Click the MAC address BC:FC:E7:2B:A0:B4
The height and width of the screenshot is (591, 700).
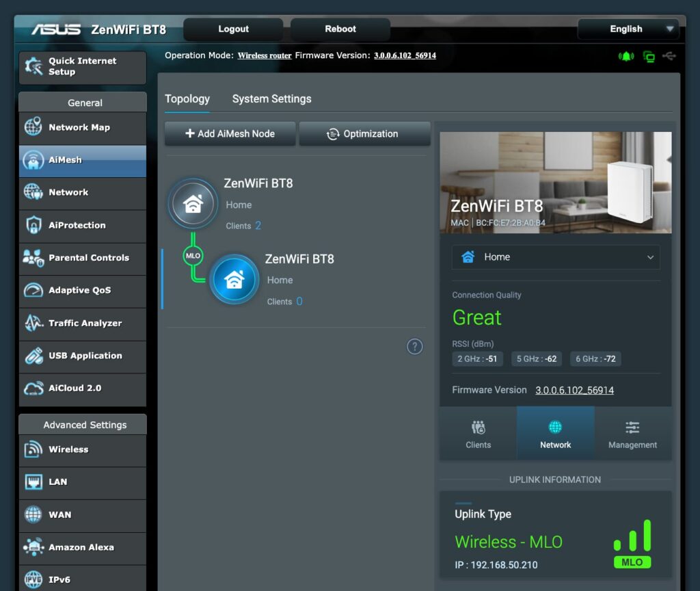(511, 222)
